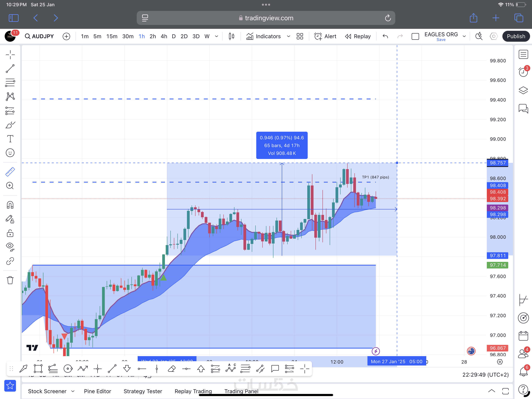Open chart settings hexagon icon

[493, 36]
